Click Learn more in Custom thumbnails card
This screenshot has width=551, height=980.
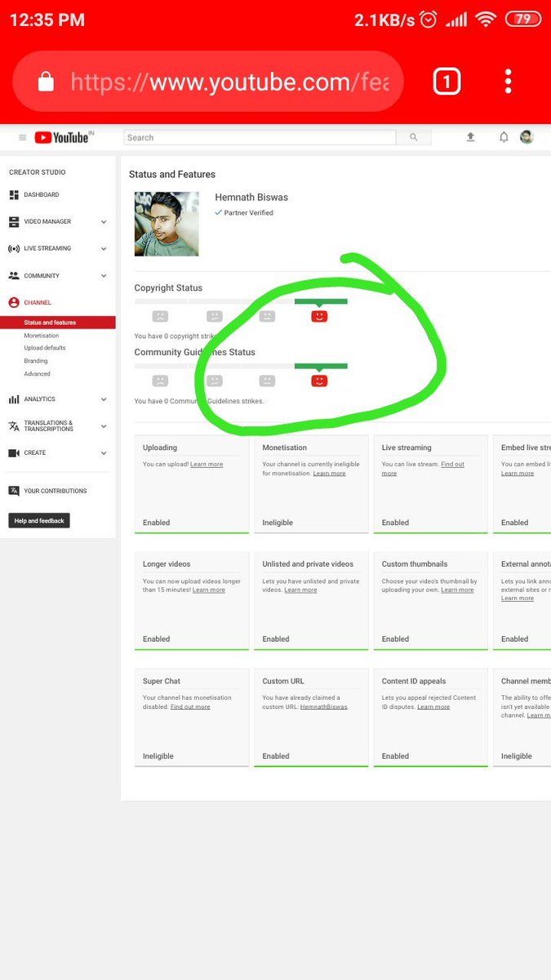coord(457,590)
